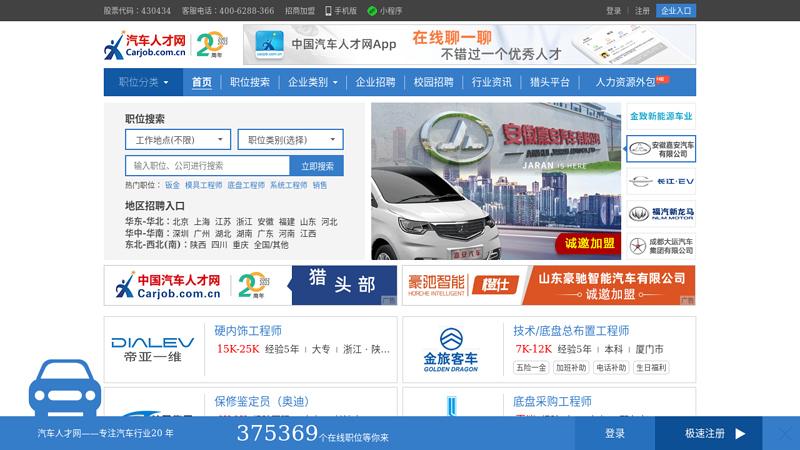Click the blue car icon at bottom left

pyautogui.click(x=65, y=388)
